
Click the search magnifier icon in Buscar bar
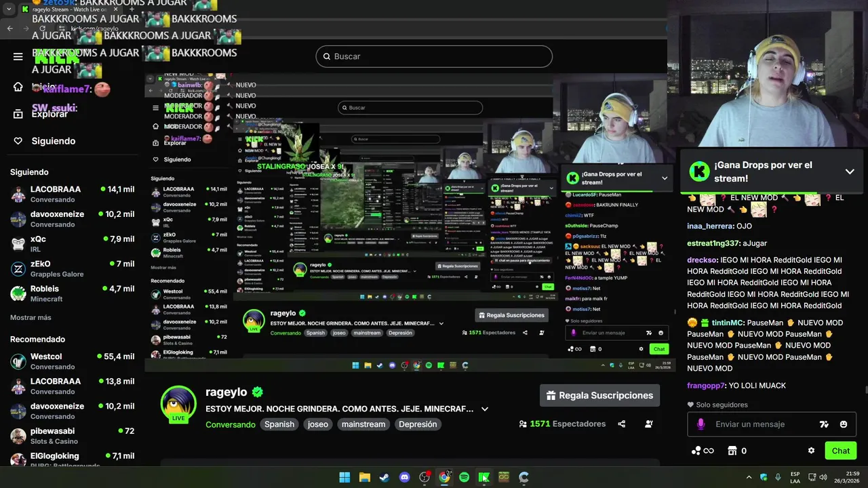pyautogui.click(x=326, y=56)
